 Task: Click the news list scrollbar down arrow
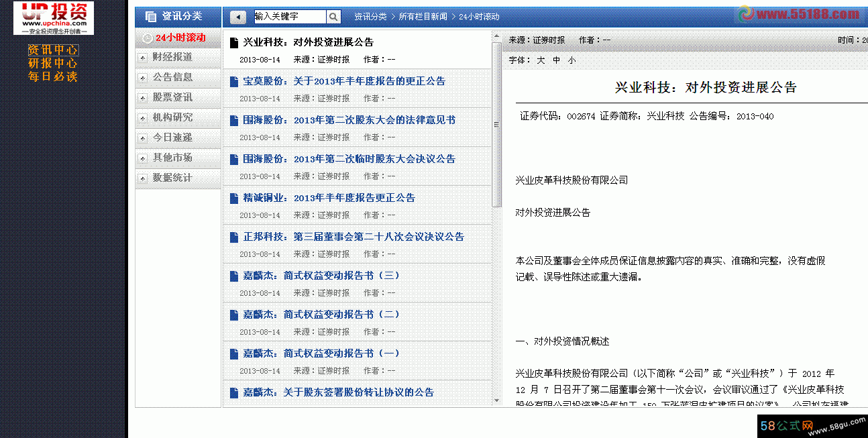coord(496,400)
